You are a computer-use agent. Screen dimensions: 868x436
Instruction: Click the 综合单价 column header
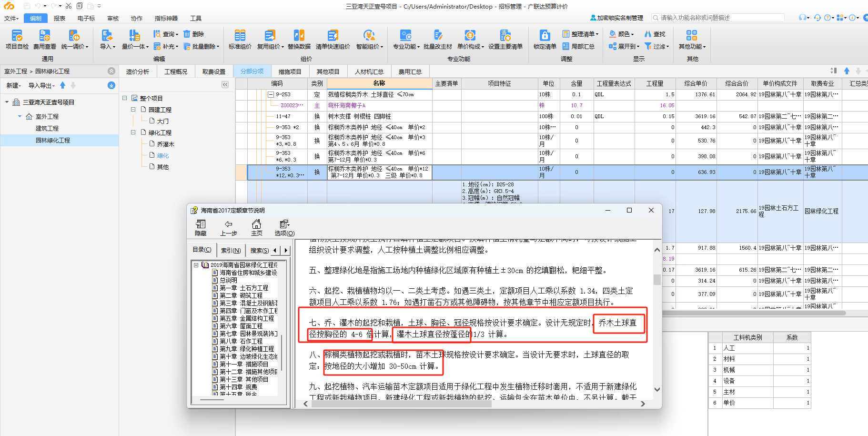point(696,83)
